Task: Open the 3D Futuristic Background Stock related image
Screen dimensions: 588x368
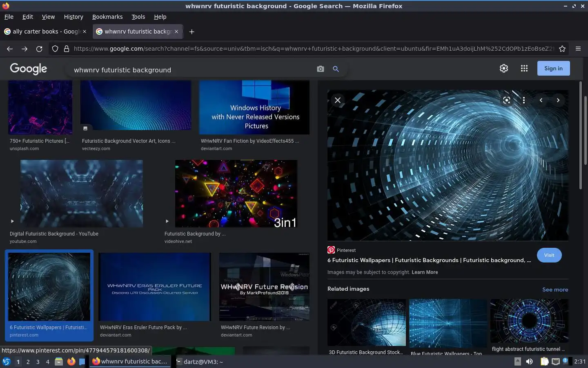Action: pyautogui.click(x=367, y=322)
